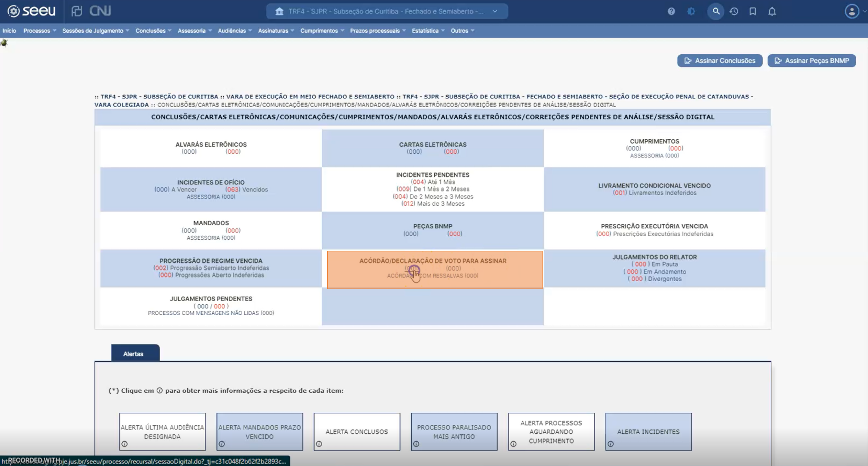Viewport: 868px width, 466px height.
Task: Click info icon on Processo Paralisado Mais Antigo
Action: pos(416,444)
